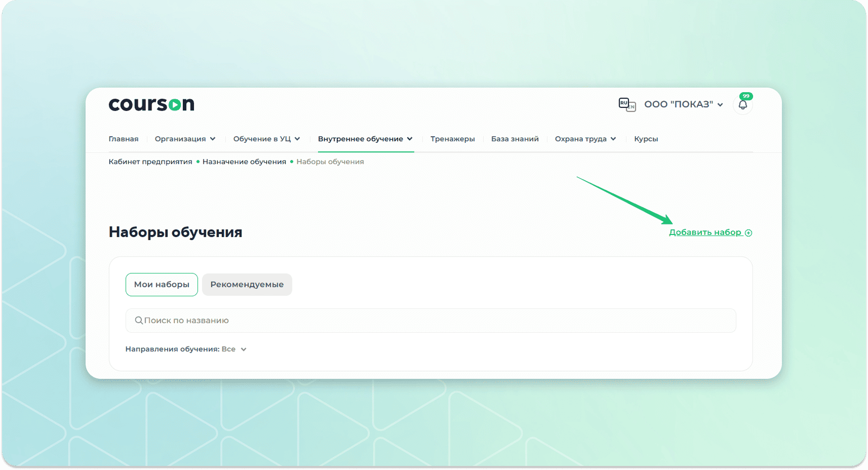This screenshot has height=470, width=868.
Task: Expand the Охрана труда menu
Action: click(x=585, y=139)
